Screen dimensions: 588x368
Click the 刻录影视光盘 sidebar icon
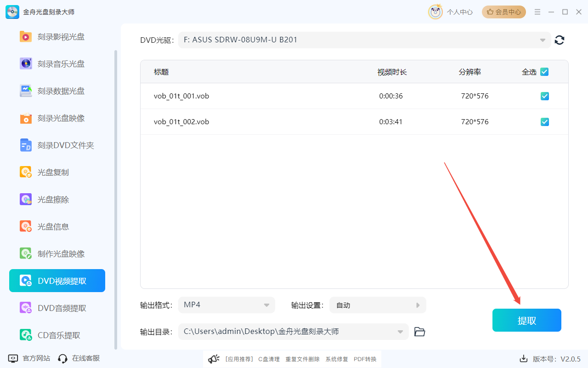point(26,37)
